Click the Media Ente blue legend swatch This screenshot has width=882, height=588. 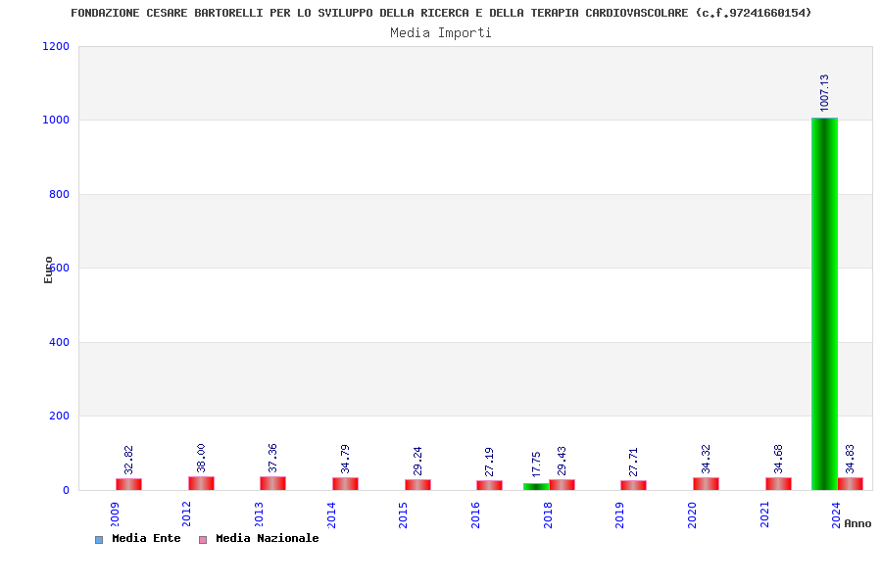[x=99, y=540]
